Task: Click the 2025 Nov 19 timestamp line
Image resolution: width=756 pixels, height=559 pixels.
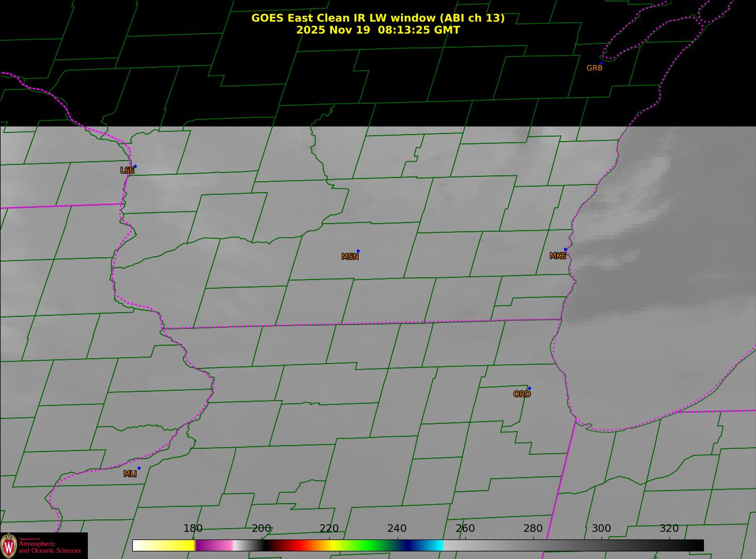Action: 377,30
